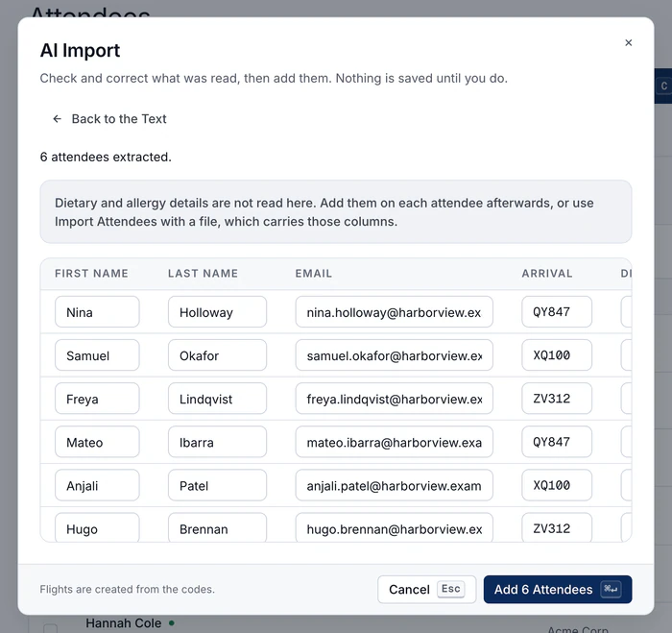Viewport: 672px width, 633px height.
Task: Click the LAST NAME column header
Action: pyautogui.click(x=203, y=274)
